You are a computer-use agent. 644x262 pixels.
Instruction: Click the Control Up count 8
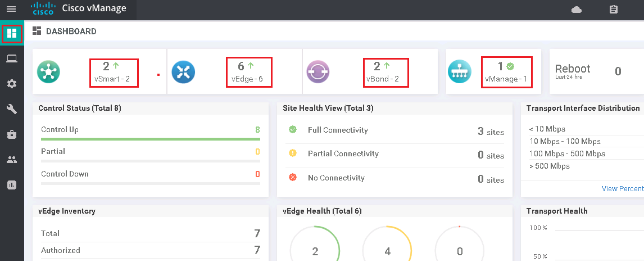click(257, 130)
